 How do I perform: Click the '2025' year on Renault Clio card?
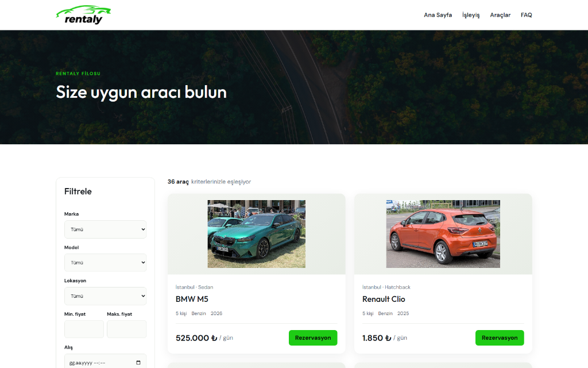click(x=403, y=313)
